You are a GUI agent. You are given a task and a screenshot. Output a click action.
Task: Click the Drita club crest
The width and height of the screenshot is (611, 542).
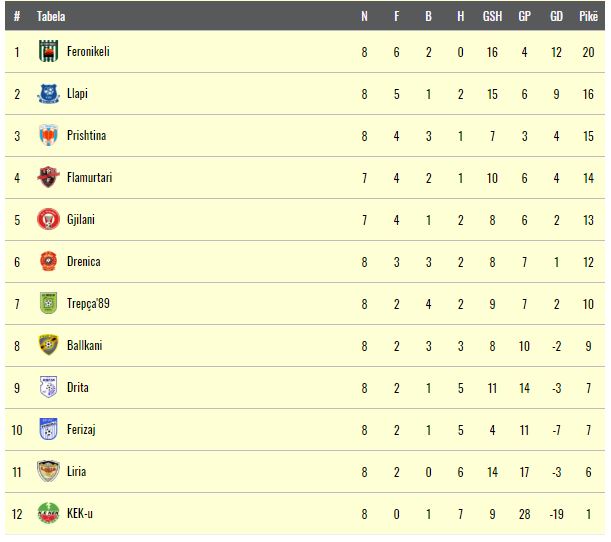48,387
